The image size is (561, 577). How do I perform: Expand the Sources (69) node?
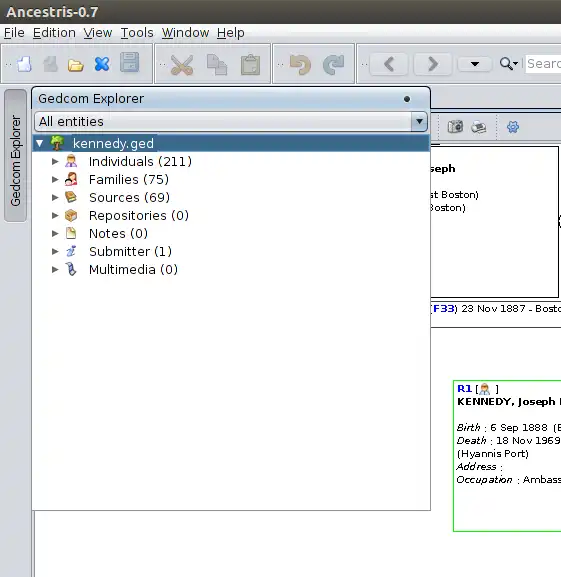pyautogui.click(x=55, y=197)
